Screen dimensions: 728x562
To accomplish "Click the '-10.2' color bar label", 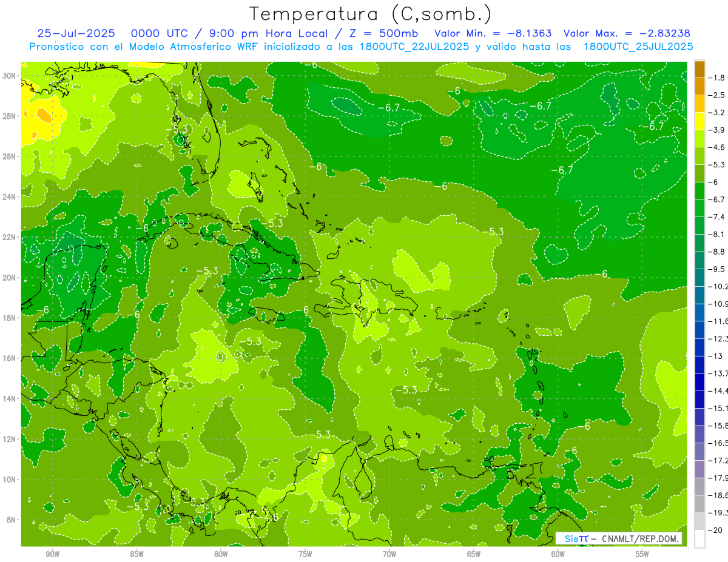I will [718, 286].
